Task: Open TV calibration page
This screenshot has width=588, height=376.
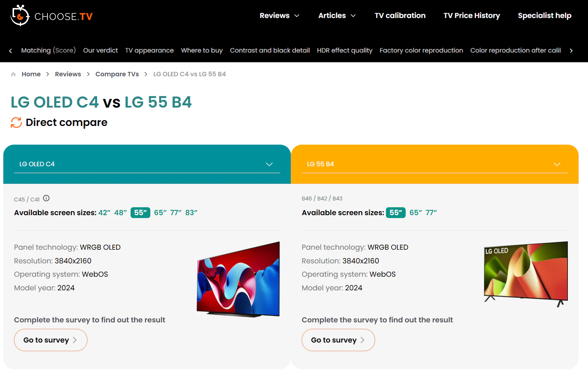Action: tap(400, 15)
